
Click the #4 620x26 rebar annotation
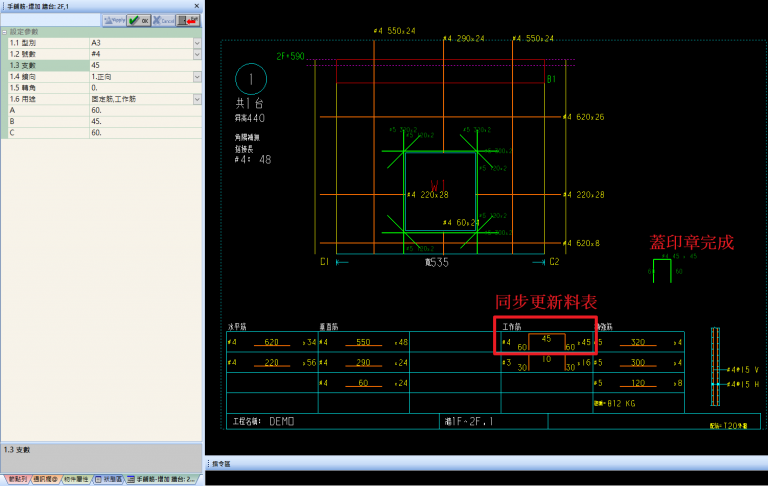coord(583,117)
